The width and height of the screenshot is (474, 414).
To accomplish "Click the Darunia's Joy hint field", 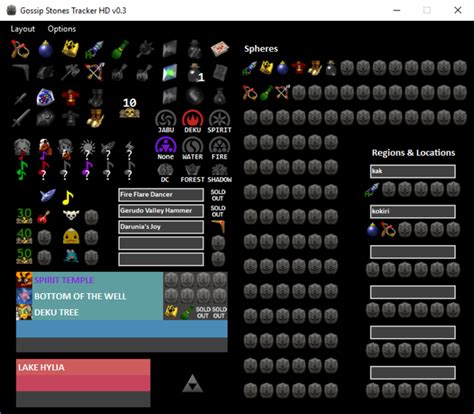I will pyautogui.click(x=161, y=227).
